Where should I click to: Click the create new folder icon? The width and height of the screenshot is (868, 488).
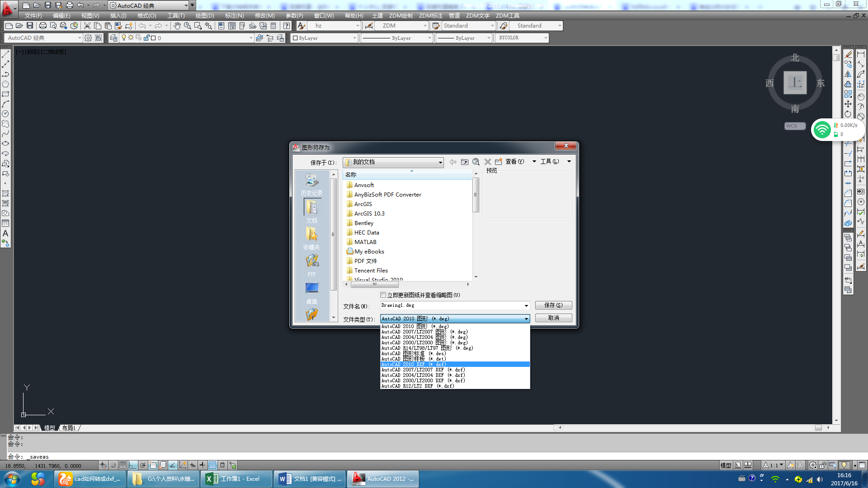[x=499, y=162]
